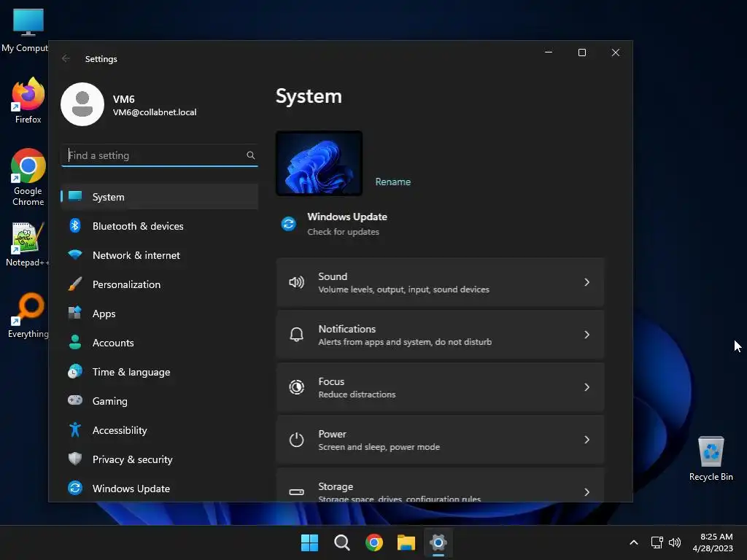This screenshot has height=560, width=747.
Task: Open the Notifications settings card
Action: (440, 335)
